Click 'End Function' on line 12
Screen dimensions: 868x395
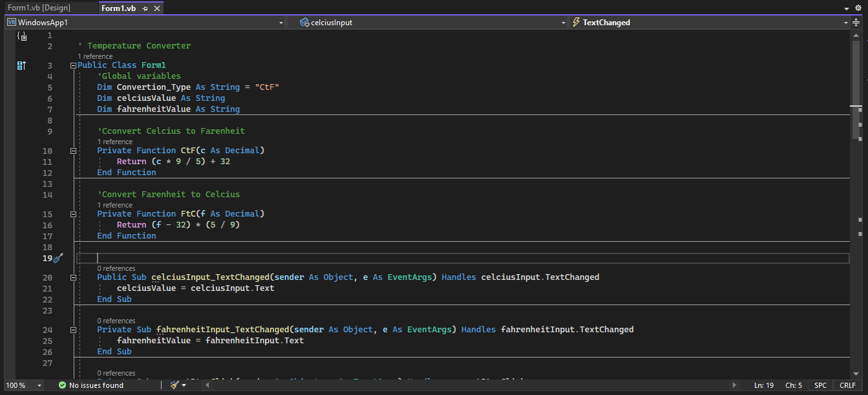[127, 173]
